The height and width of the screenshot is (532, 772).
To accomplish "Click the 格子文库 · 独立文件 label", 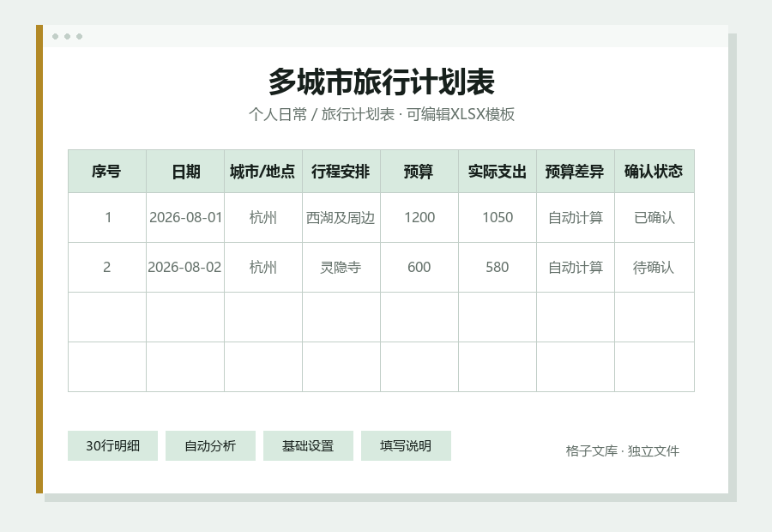I will pyautogui.click(x=623, y=450).
